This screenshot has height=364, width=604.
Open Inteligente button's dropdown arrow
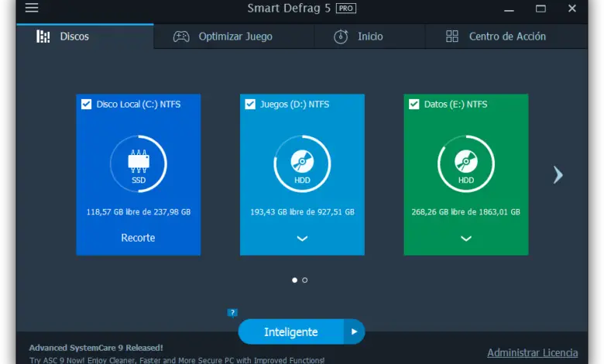(354, 331)
